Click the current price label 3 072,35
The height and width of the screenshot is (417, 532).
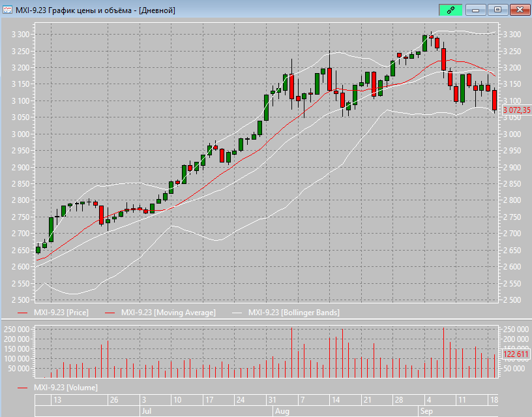516,110
